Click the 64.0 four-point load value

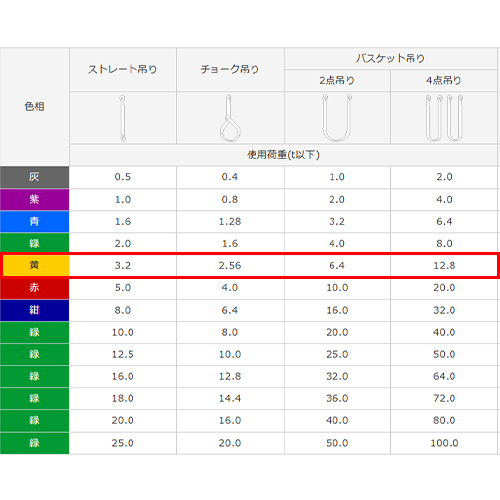click(444, 376)
